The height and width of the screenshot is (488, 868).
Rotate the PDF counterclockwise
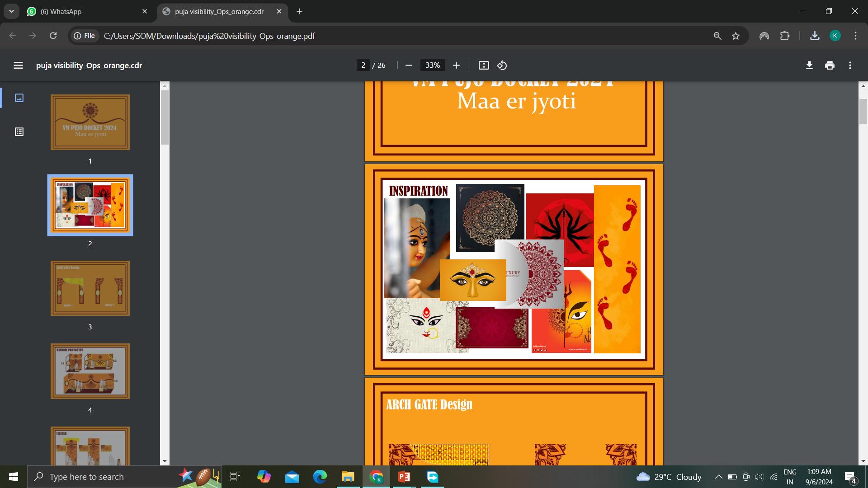coord(502,66)
